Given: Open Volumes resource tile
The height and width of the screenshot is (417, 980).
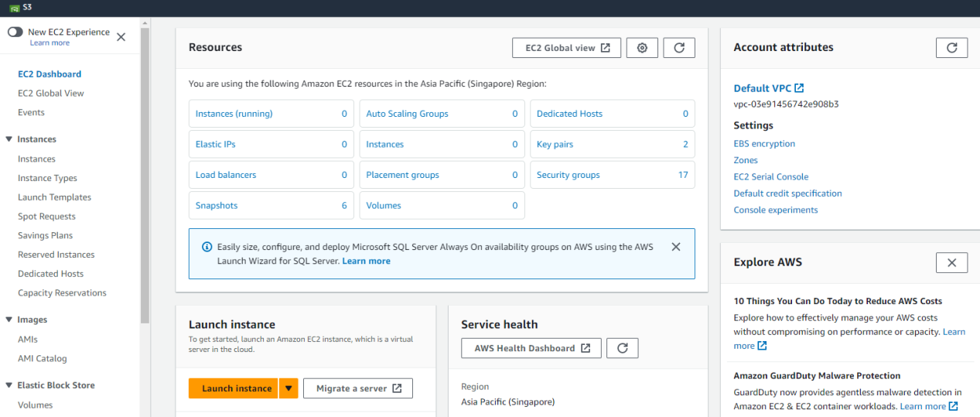Looking at the screenshot, I should [x=442, y=206].
